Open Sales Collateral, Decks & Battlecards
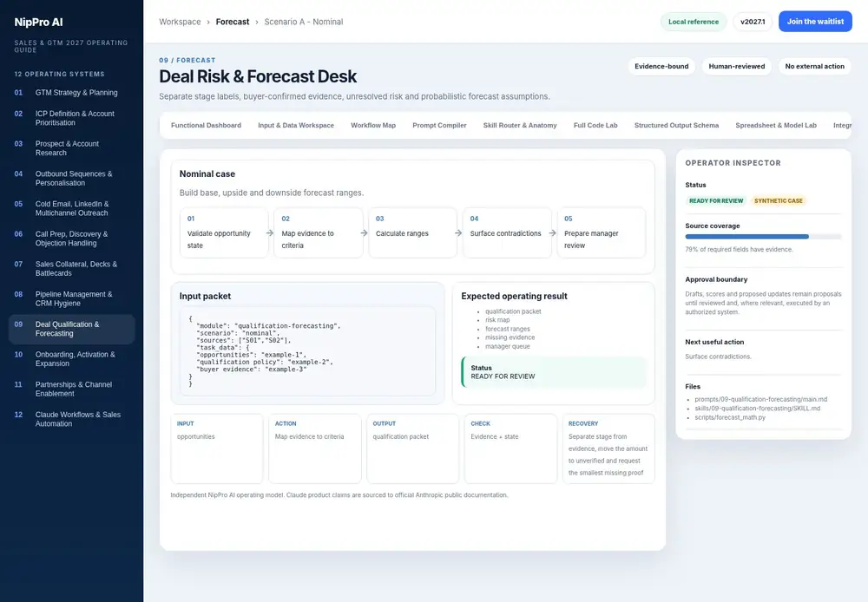 click(71, 268)
